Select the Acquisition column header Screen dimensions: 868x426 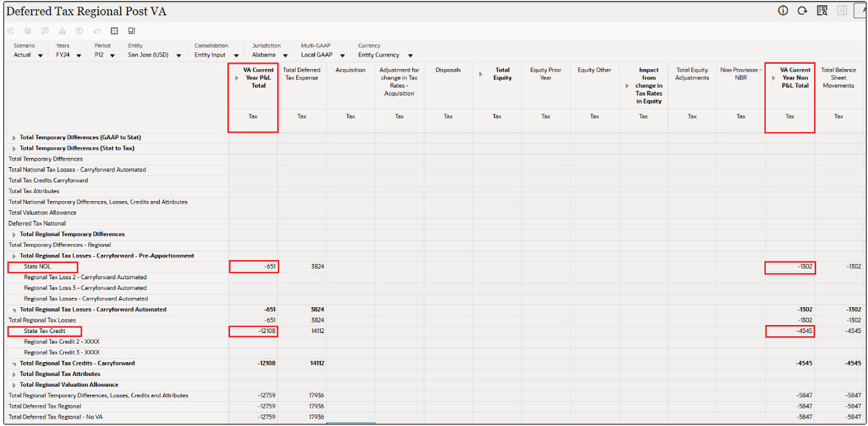pyautogui.click(x=351, y=70)
